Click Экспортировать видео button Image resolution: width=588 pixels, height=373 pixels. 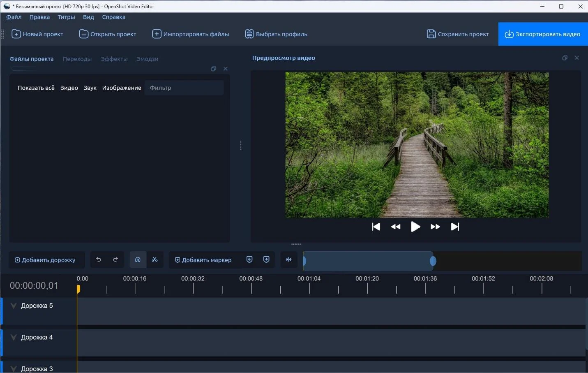(x=543, y=34)
